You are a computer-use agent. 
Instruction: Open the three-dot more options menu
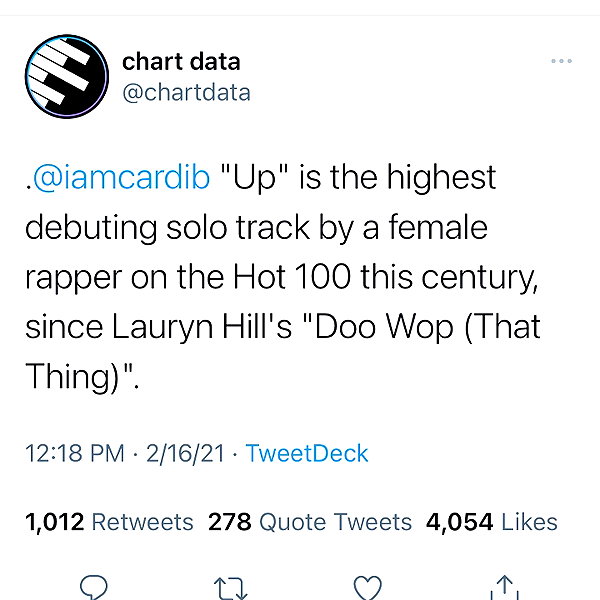561,61
